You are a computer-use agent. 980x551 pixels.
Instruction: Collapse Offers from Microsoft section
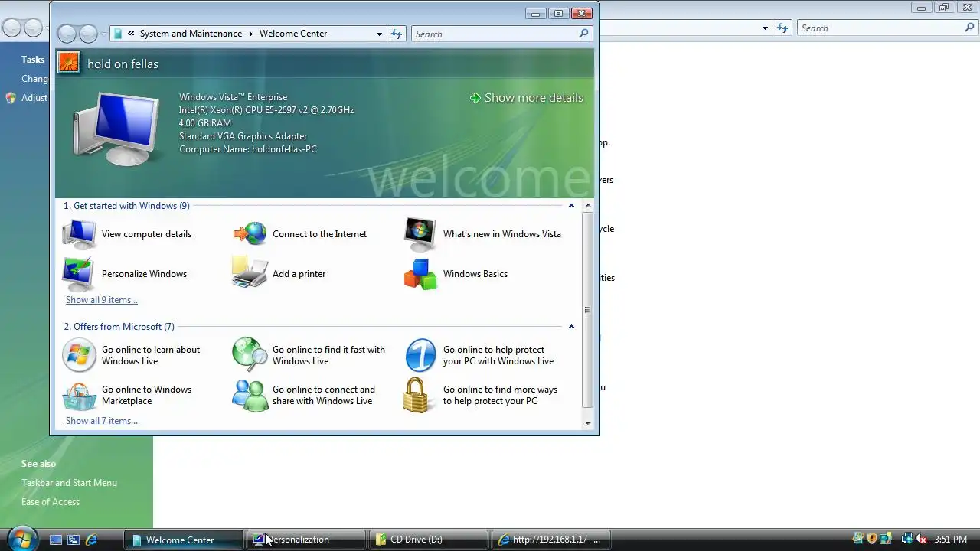[571, 327]
